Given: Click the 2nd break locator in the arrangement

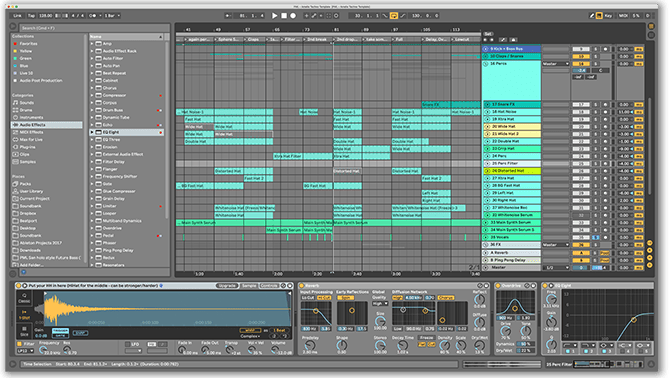Looking at the screenshot, I should [x=318, y=39].
